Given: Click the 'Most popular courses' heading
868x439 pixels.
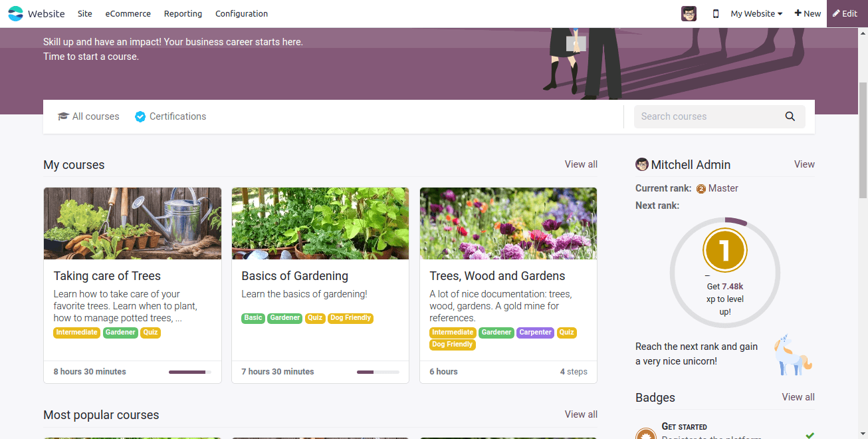Looking at the screenshot, I should point(101,415).
